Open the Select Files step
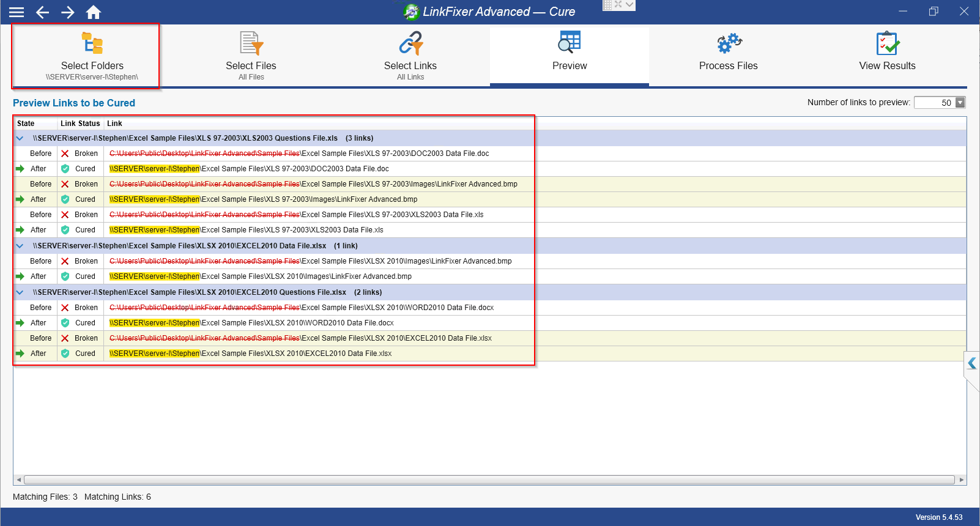The height and width of the screenshot is (526, 980). click(251, 56)
